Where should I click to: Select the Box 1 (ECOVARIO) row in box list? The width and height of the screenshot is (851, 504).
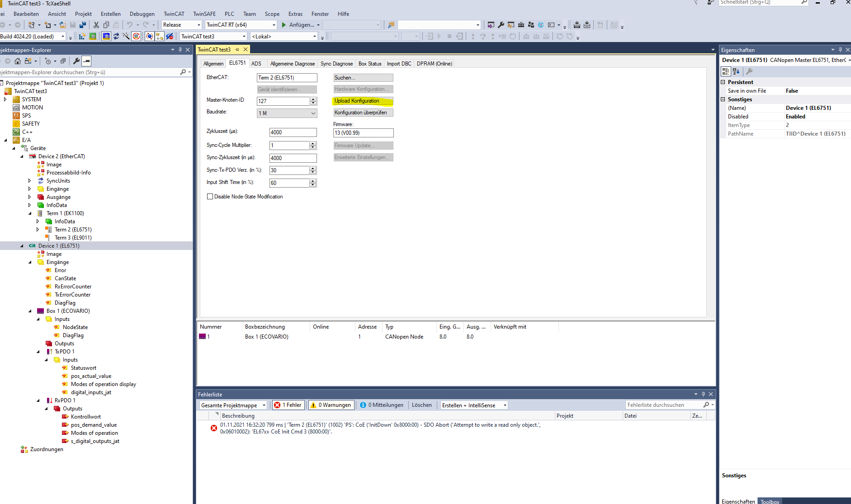point(456,337)
